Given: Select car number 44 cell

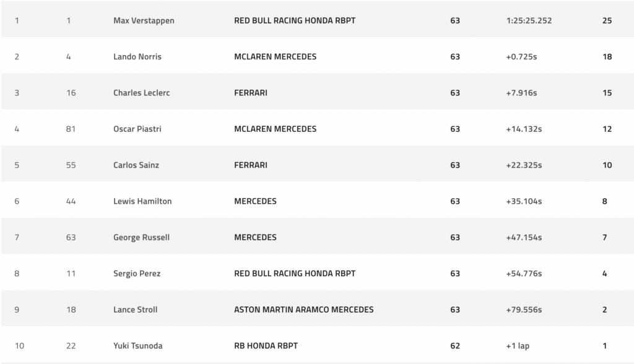Looking at the screenshot, I should [x=71, y=201].
